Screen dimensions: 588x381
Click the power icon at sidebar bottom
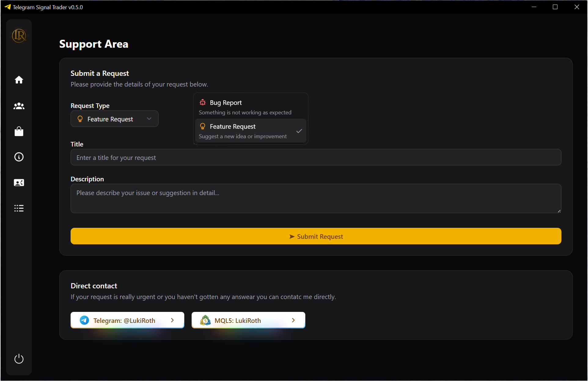click(19, 359)
